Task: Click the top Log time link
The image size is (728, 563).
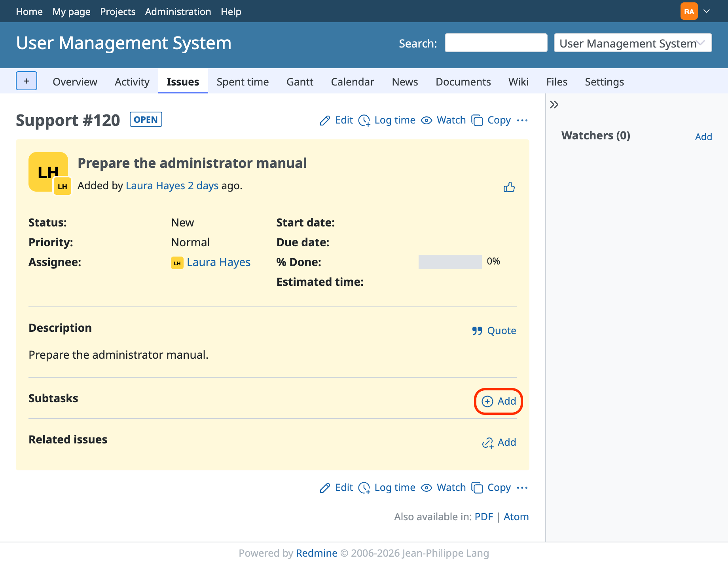Action: click(x=387, y=120)
